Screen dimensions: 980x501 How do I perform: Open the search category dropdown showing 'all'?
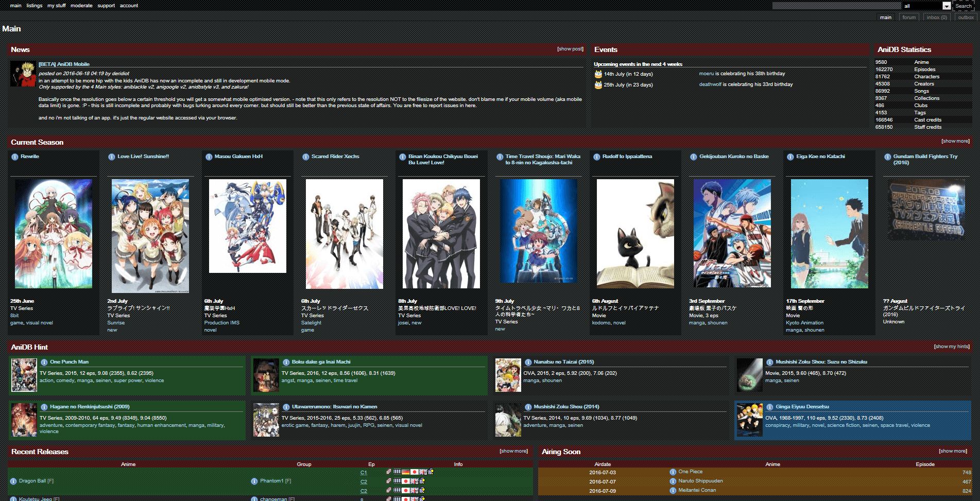pyautogui.click(x=926, y=6)
